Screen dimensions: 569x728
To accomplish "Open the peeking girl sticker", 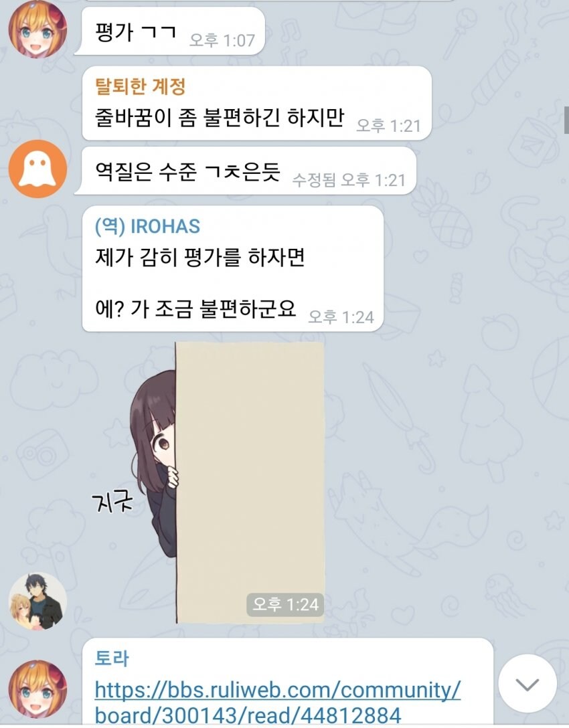I will click(227, 483).
